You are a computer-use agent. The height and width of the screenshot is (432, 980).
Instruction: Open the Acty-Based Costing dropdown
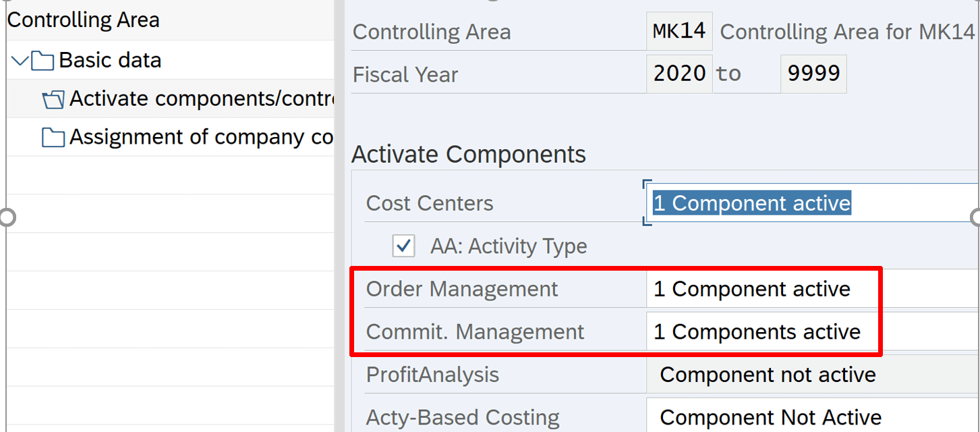point(809,418)
